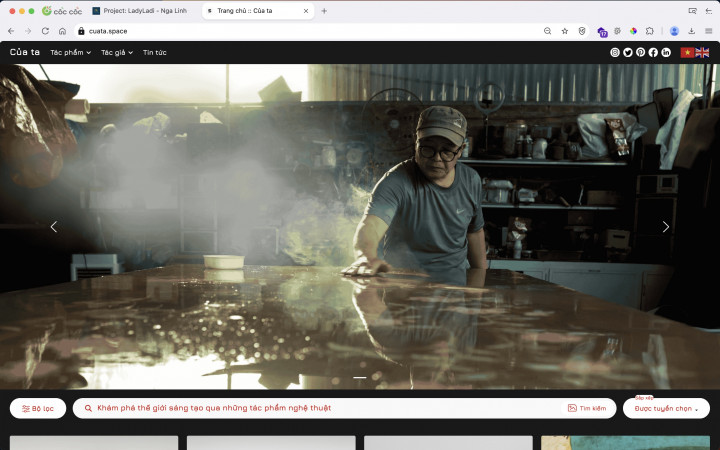
Task: Open the Bộ lọc filter panel
Action: coord(38,408)
